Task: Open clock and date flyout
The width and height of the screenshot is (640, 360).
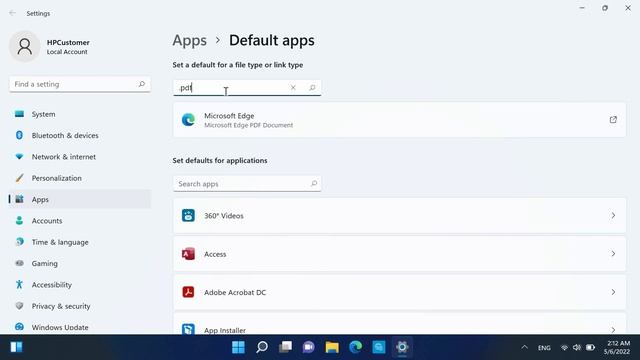Action: coord(617,347)
